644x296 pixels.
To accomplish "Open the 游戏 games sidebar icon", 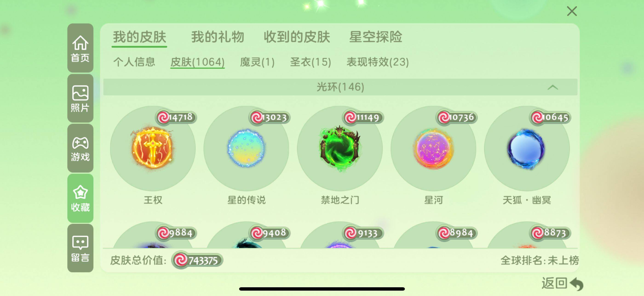I will tap(80, 148).
